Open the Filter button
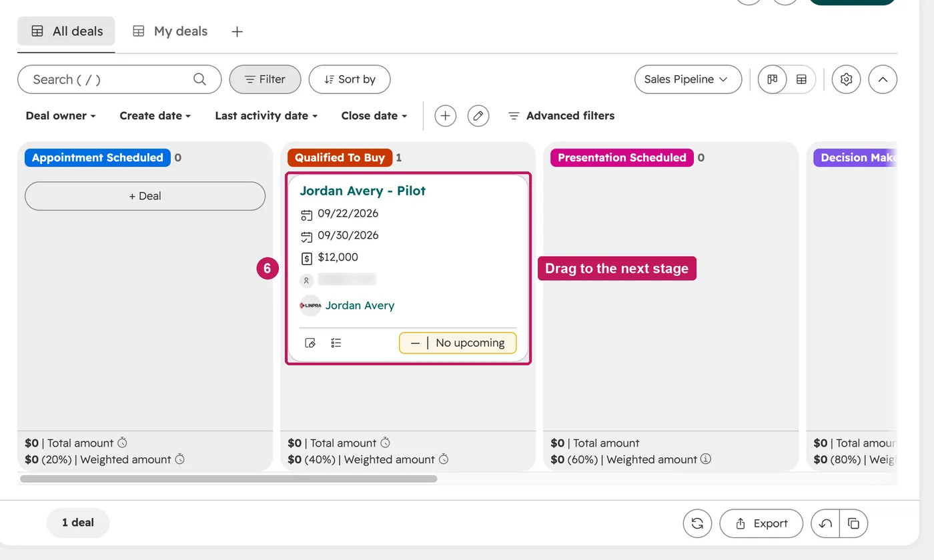This screenshot has width=934, height=560. (x=265, y=79)
